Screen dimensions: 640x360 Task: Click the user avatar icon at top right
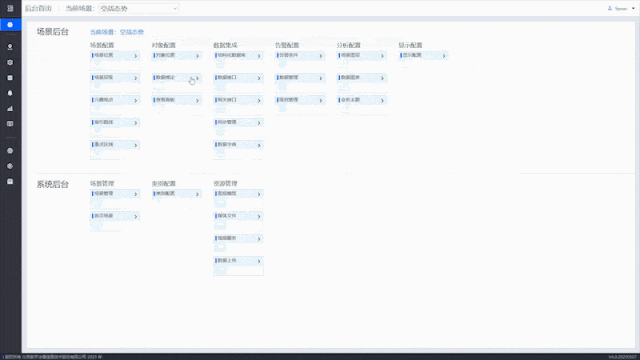(x=610, y=8)
